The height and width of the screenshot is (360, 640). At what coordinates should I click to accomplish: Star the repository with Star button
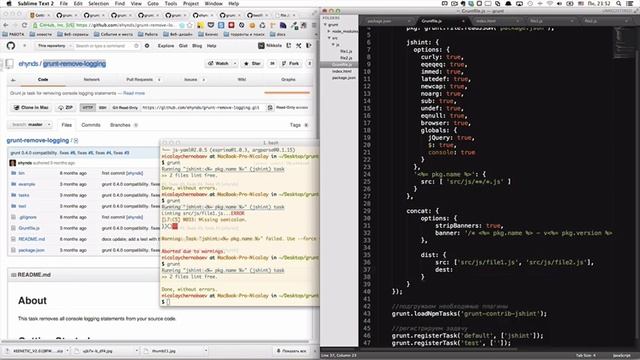252,63
